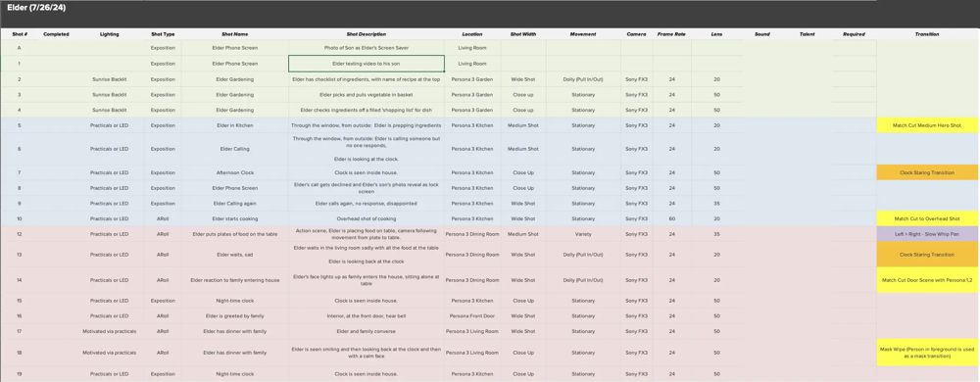This screenshot has height=382, width=980.
Task: Click the 'Elder texting video to his son' cell
Action: point(367,64)
